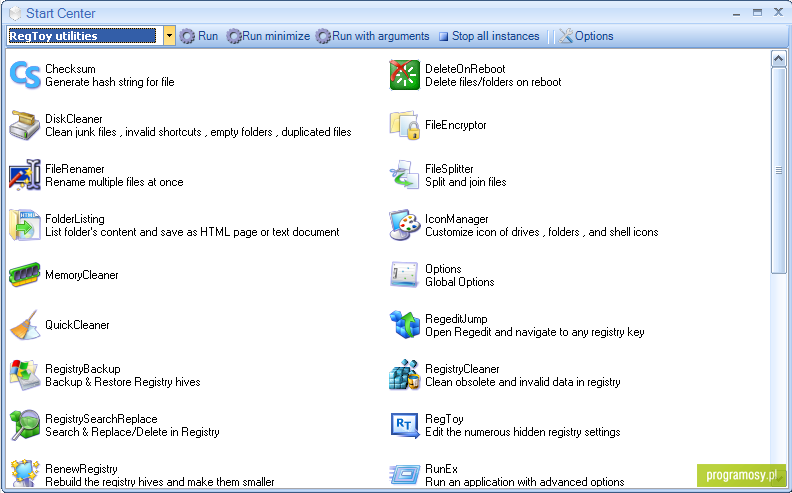Select the RegistryCleaner label
Image resolution: width=792 pixels, height=493 pixels.
pos(462,369)
